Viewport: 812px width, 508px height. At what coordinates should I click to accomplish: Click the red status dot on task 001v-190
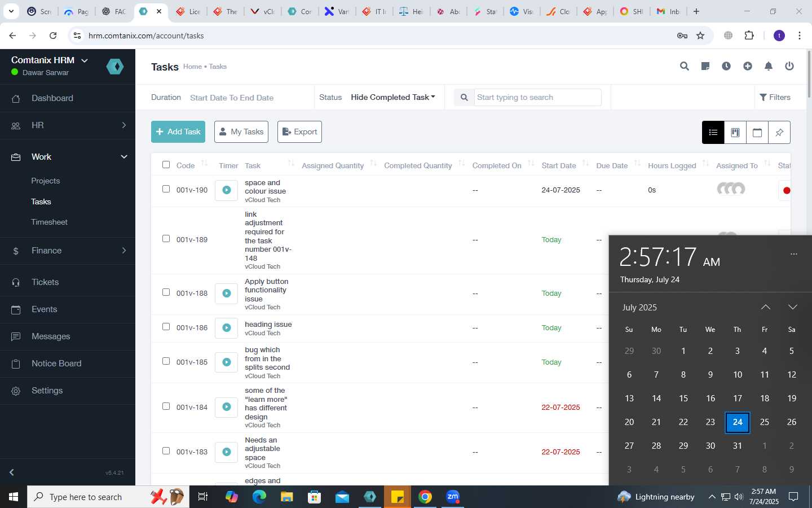(x=787, y=191)
